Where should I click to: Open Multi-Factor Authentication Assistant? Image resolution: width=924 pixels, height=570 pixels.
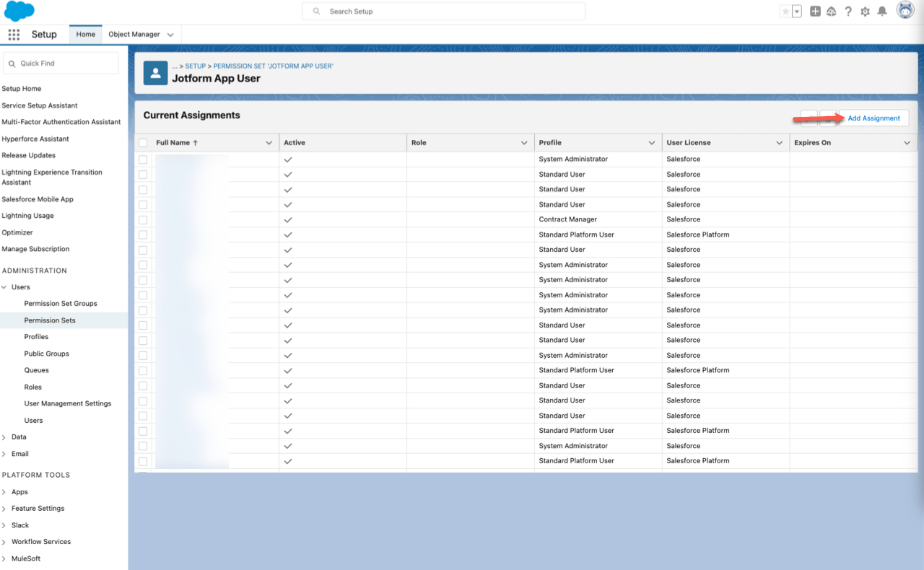(x=61, y=122)
